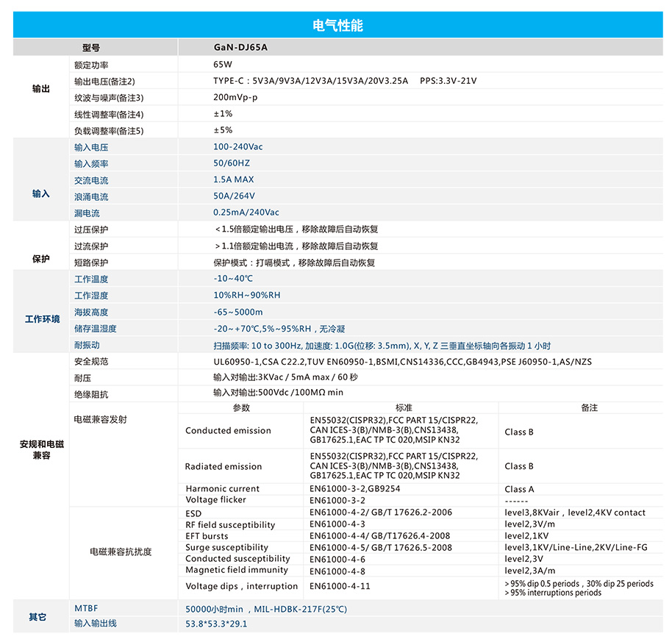This screenshot has height=642, width=672.
Task: Click the 额定功率 label
Action: click(x=91, y=65)
